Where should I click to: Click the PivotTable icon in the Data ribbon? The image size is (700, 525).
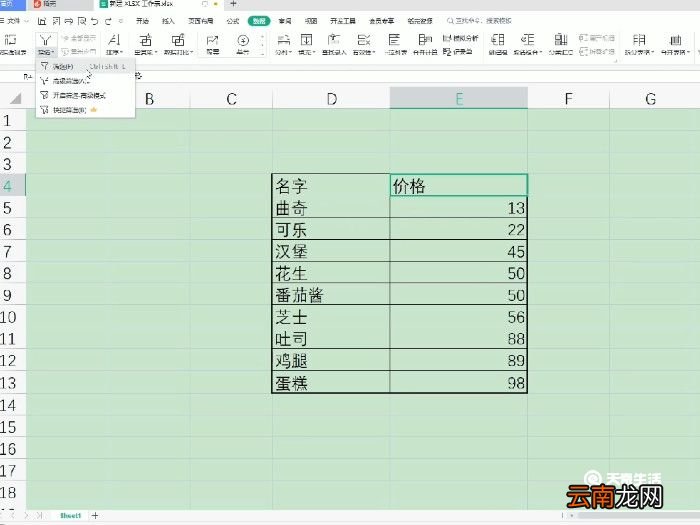pyautogui.click(x=10, y=40)
